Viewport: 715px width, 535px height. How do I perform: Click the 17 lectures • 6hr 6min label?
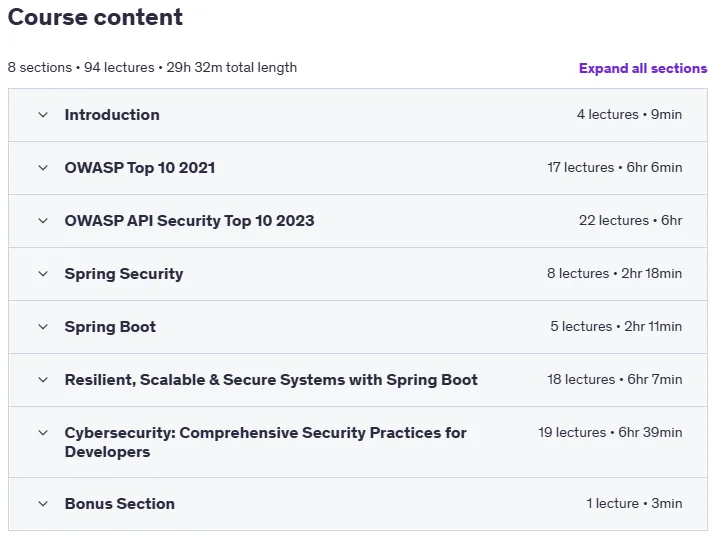pos(615,168)
